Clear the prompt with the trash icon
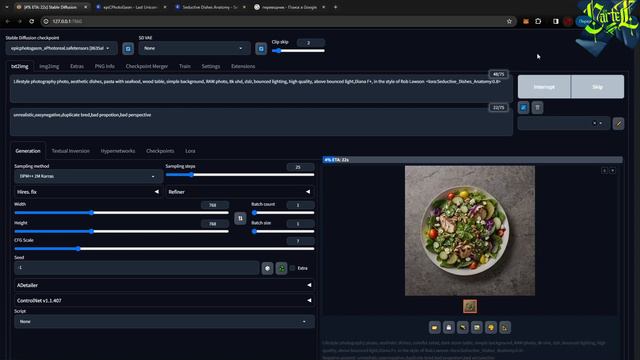Viewport: 640px width, 360px height. pyautogui.click(x=537, y=108)
